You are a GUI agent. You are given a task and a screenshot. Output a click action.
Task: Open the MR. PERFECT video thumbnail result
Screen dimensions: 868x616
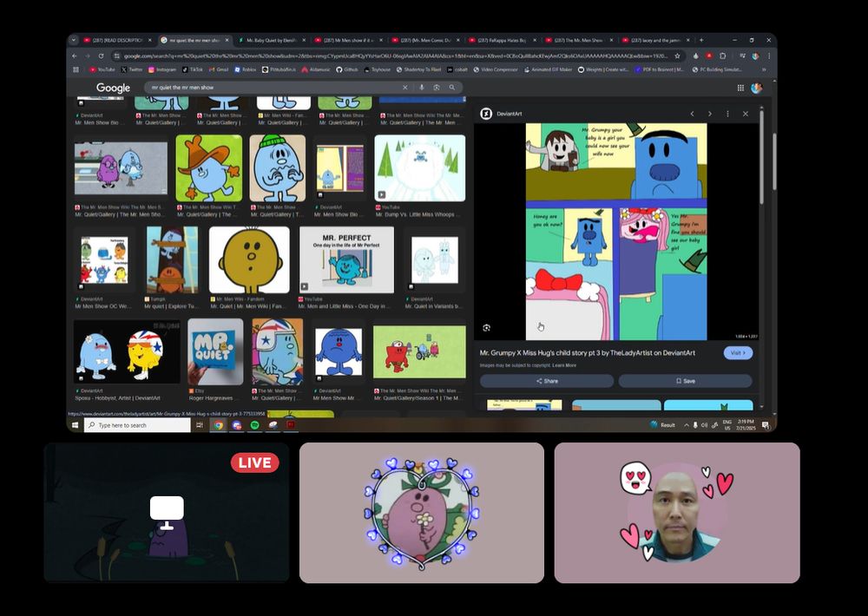coord(346,259)
